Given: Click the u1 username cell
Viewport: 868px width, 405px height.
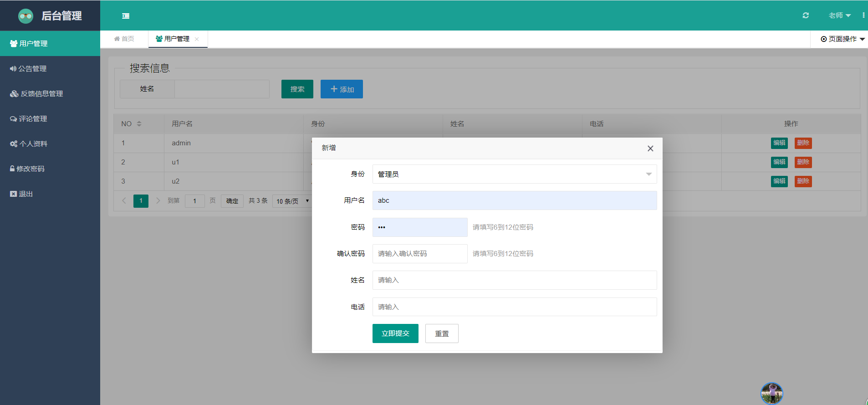Looking at the screenshot, I should click(234, 162).
